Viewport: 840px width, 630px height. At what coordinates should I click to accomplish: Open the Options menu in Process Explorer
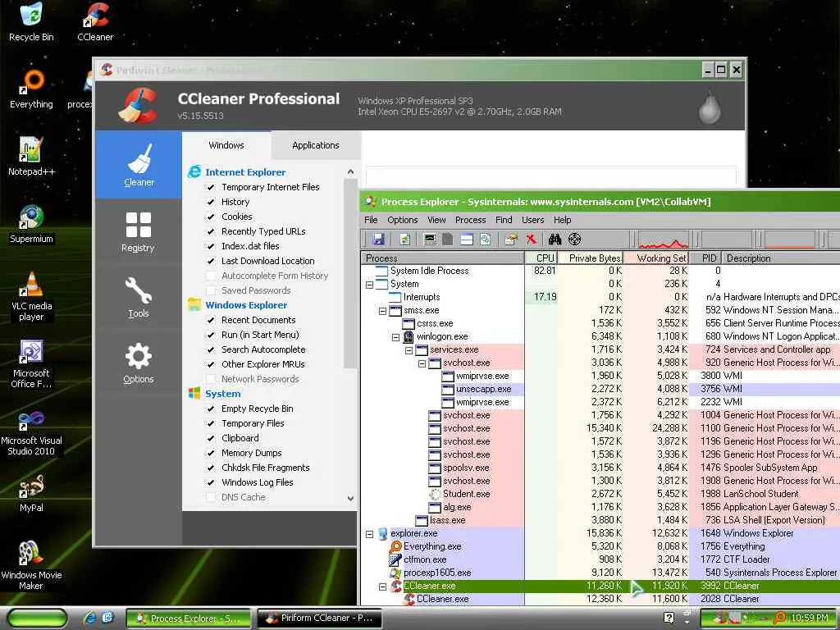click(x=402, y=220)
